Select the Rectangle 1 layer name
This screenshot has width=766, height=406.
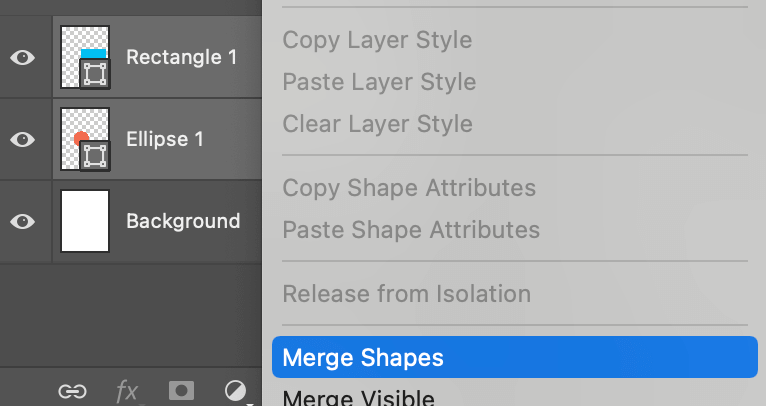pyautogui.click(x=181, y=57)
